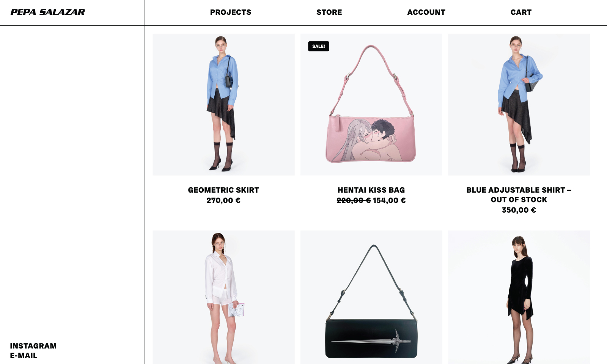Open the Account page
This screenshot has height=364, width=607.
(426, 12)
